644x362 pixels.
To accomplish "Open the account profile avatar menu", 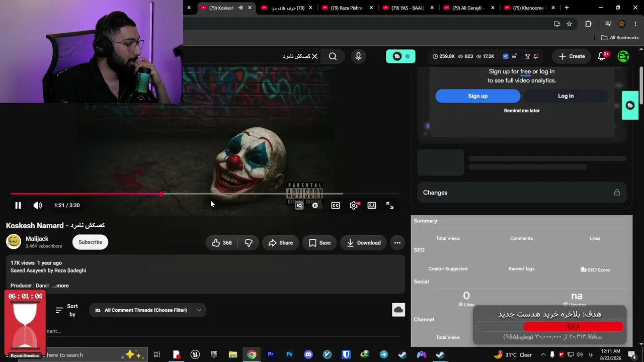I will (623, 56).
